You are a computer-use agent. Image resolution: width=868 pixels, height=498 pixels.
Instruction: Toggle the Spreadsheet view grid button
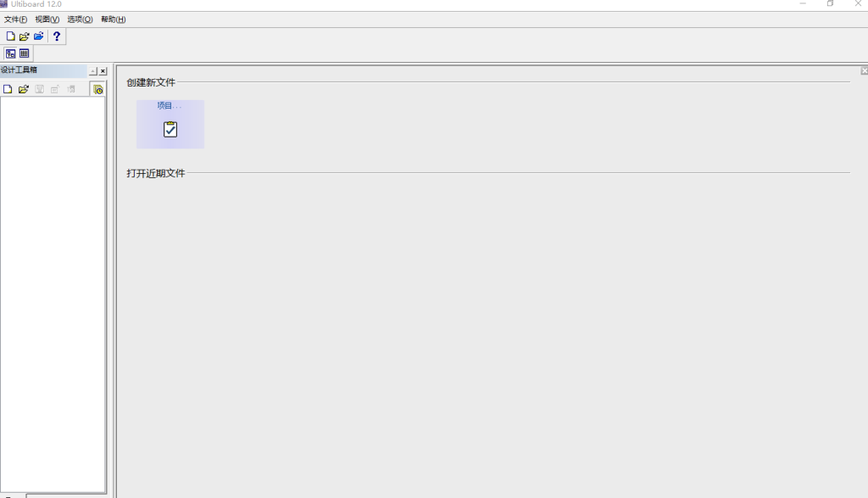25,53
